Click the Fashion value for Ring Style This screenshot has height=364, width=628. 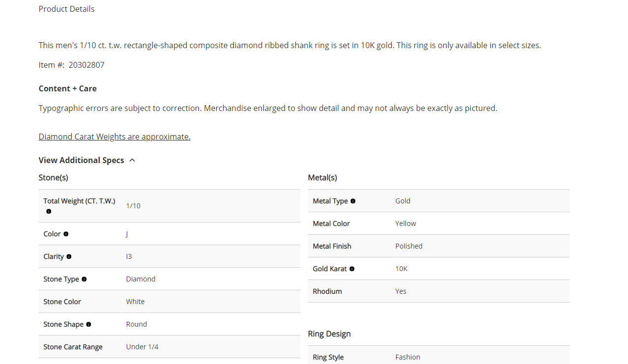point(408,357)
